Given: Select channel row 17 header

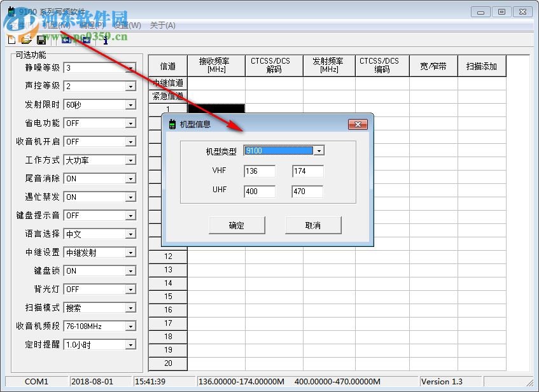Looking at the screenshot, I should click(168, 323).
